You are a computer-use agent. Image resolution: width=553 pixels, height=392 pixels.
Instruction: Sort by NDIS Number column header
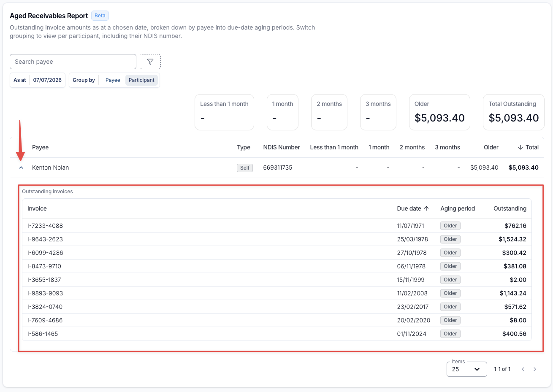(x=282, y=147)
